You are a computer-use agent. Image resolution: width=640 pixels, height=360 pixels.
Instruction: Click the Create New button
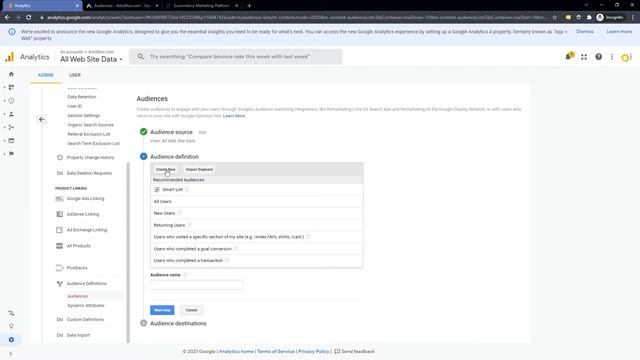pos(166,169)
